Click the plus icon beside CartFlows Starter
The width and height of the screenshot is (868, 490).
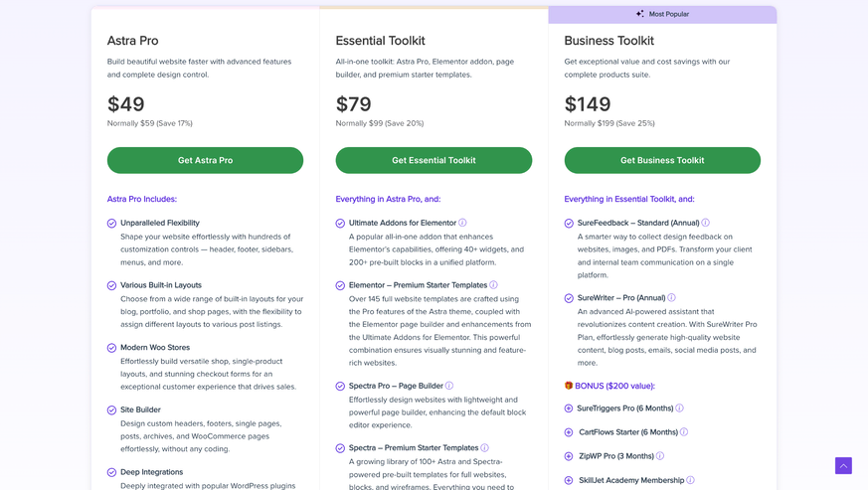pyautogui.click(x=569, y=432)
